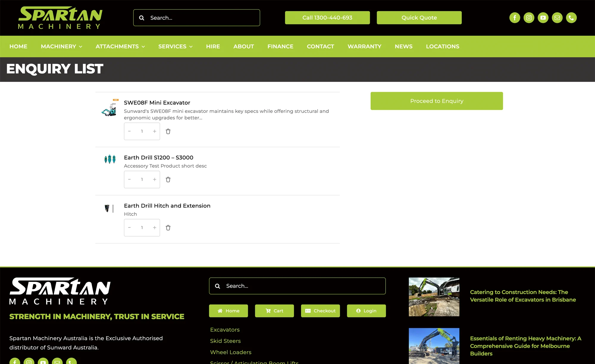
Task: Open Melbourne heavy machinery article thumbnail
Action: point(434,346)
